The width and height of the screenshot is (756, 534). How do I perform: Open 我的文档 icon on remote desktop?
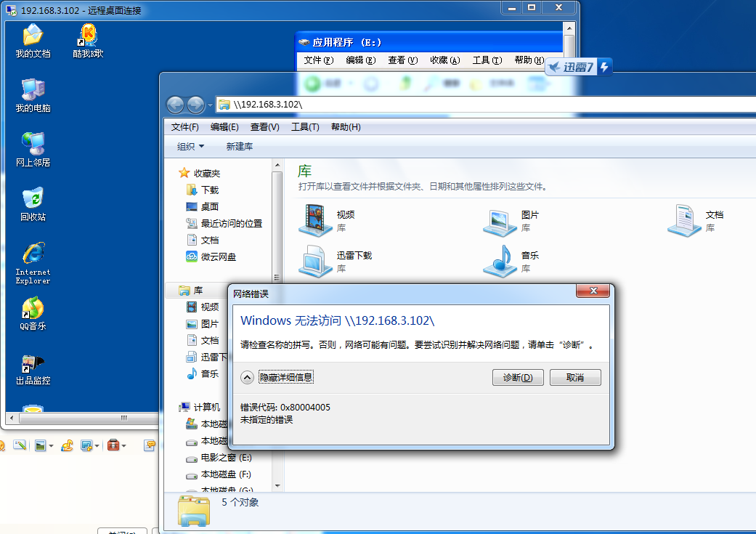point(33,41)
